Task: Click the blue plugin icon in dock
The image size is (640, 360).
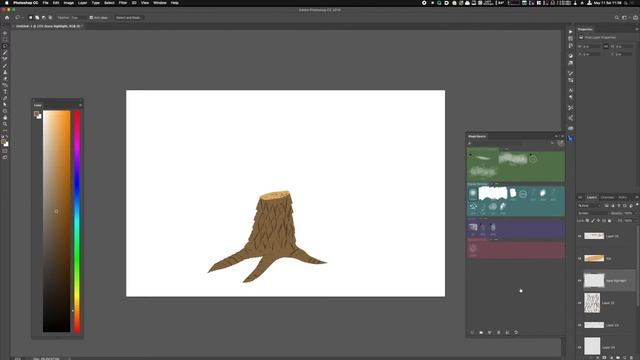Action: [x=570, y=139]
